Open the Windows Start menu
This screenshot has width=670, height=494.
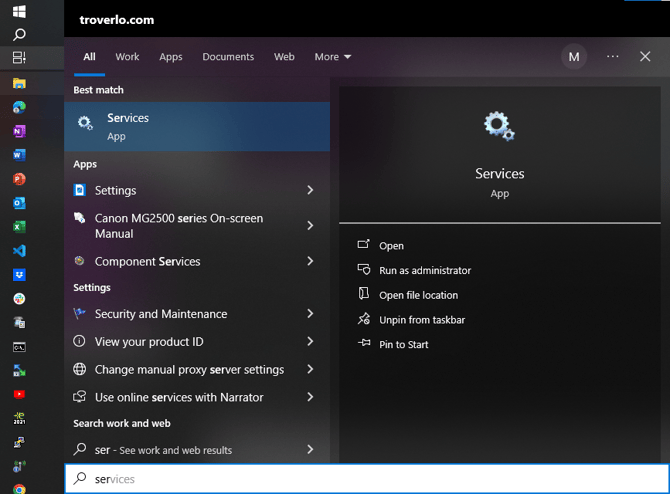(x=19, y=12)
